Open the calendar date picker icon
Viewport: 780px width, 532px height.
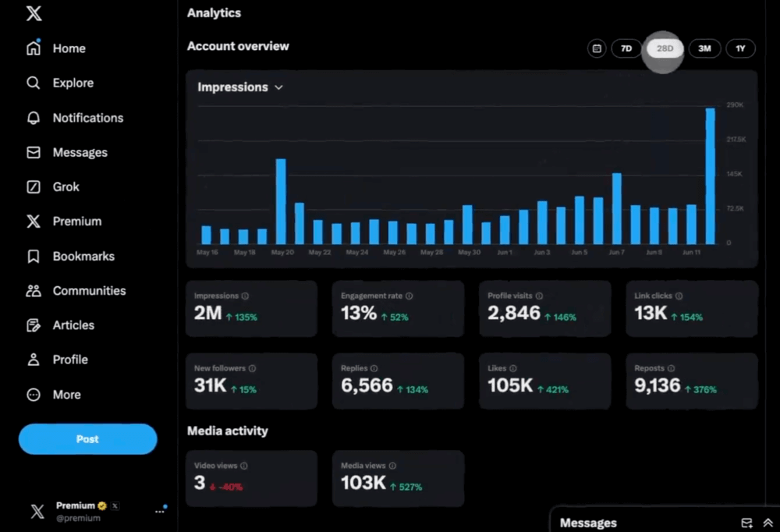[x=597, y=48]
